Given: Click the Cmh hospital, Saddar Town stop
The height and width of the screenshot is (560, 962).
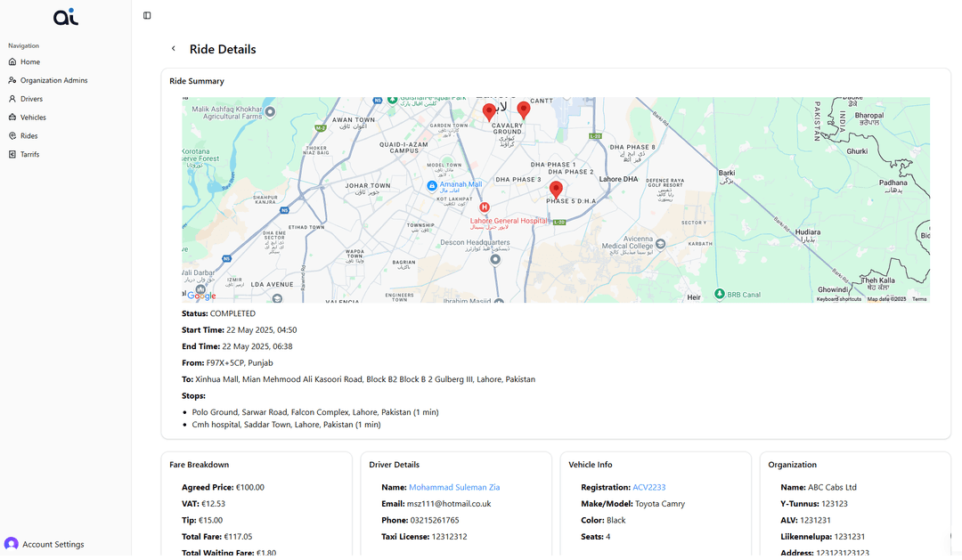Looking at the screenshot, I should pos(286,425).
